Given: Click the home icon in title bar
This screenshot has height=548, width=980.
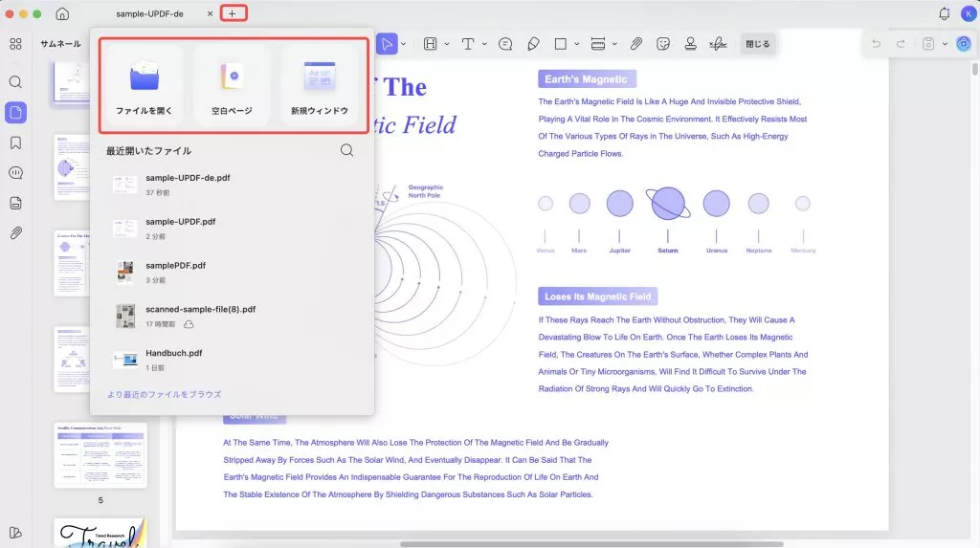Looking at the screenshot, I should (x=62, y=13).
